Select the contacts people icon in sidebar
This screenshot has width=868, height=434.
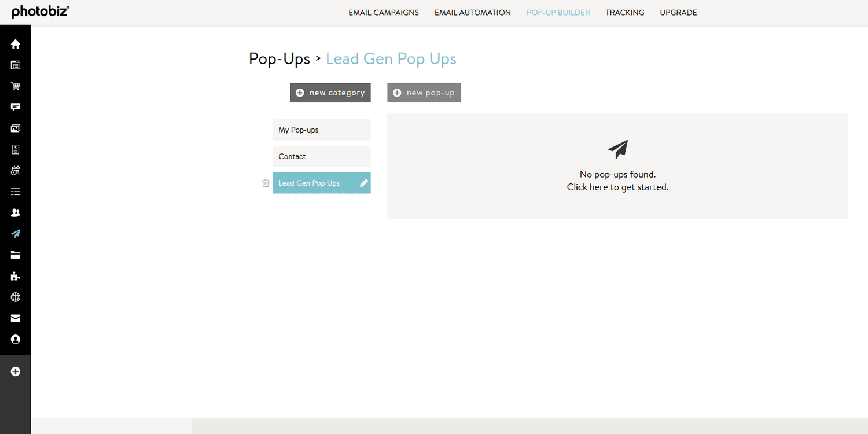[16, 212]
